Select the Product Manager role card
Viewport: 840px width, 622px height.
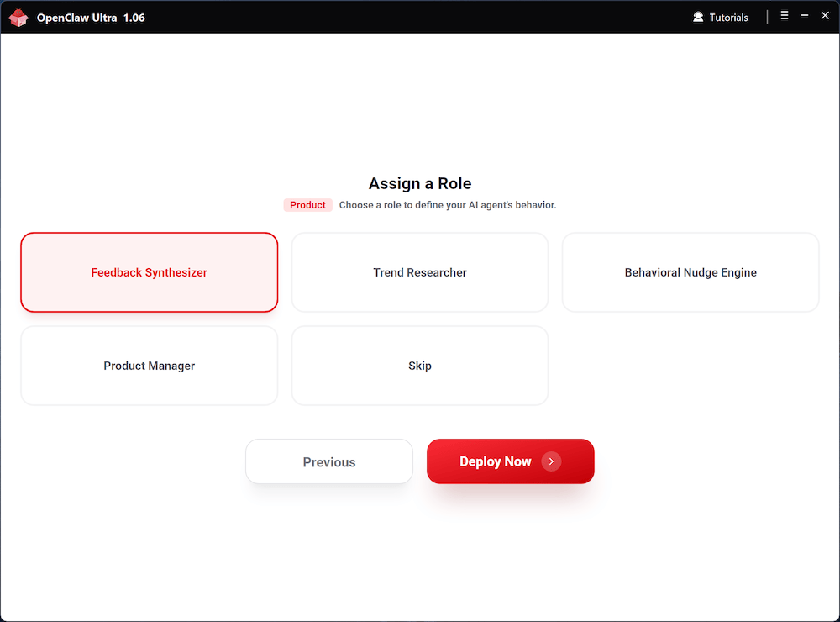pyautogui.click(x=150, y=366)
